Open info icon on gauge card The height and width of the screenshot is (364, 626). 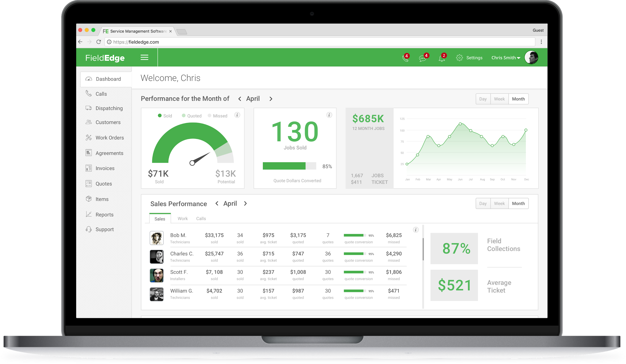coord(237,115)
